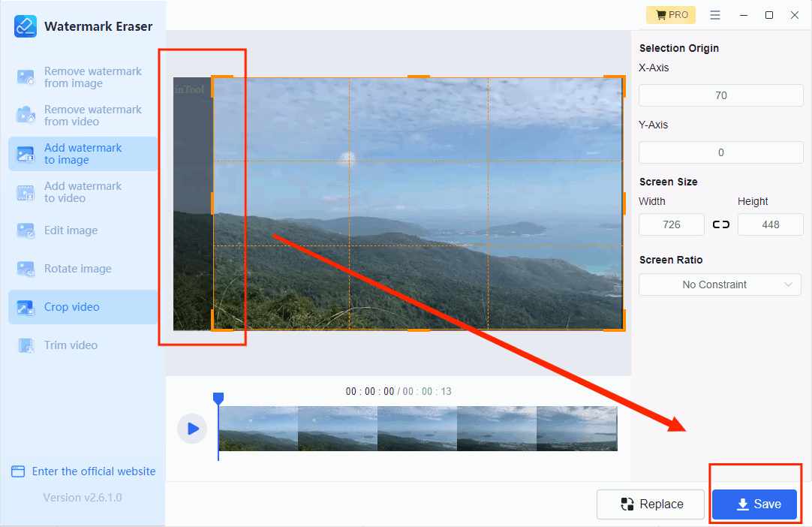Toggle the width-height aspect ratio link
The image size is (812, 527).
coord(720,224)
